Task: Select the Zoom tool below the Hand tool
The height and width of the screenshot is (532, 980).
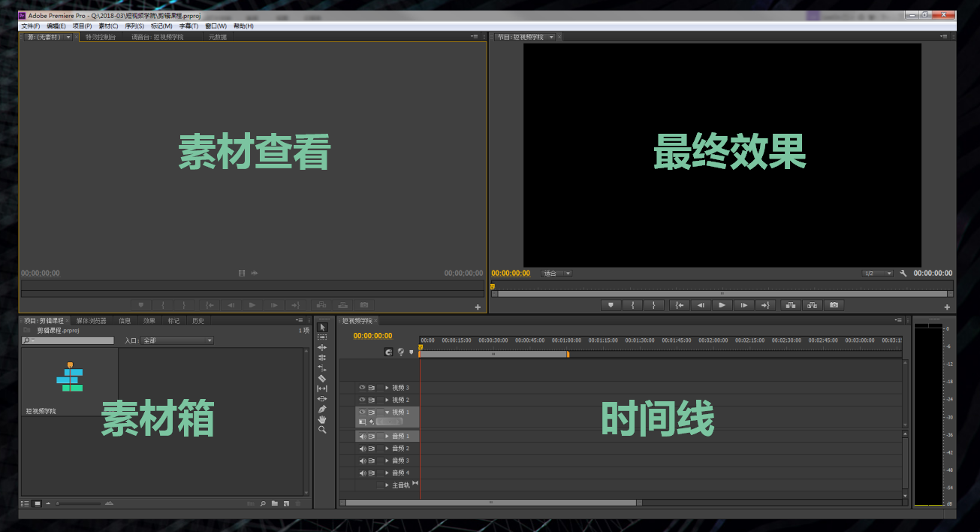Action: click(x=322, y=428)
